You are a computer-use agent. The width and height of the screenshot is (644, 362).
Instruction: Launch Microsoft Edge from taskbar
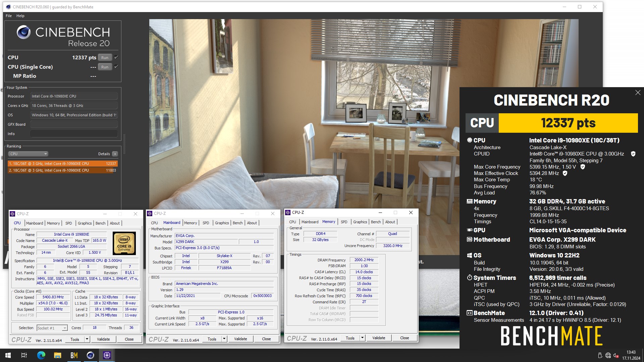coord(41,355)
